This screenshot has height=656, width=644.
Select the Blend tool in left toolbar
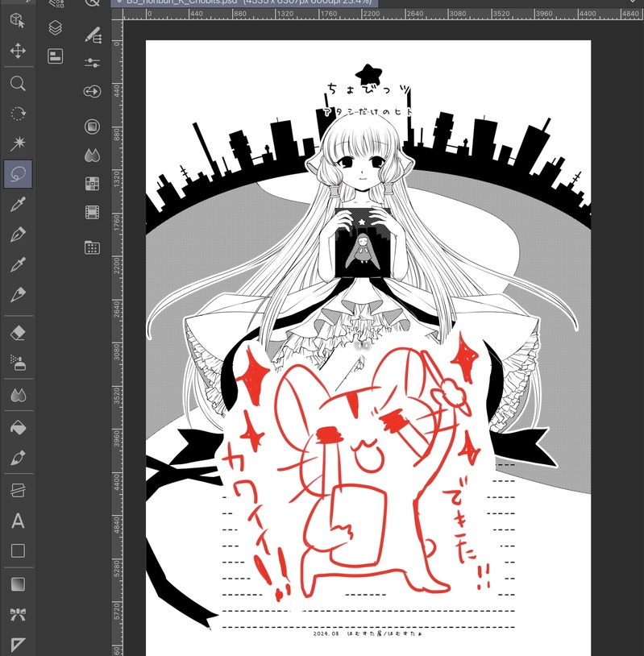click(18, 395)
